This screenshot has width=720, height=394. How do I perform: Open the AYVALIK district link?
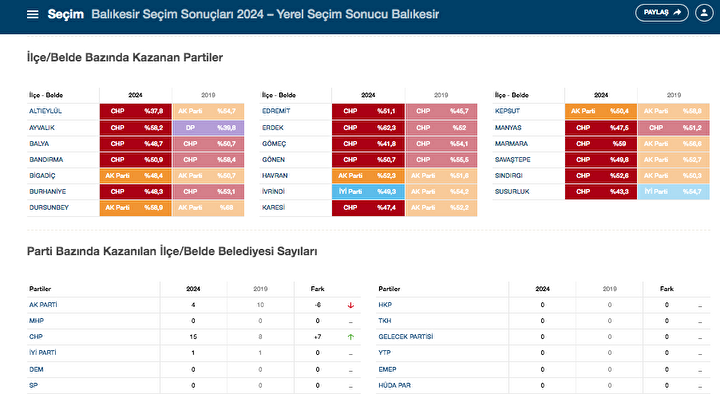pos(42,128)
